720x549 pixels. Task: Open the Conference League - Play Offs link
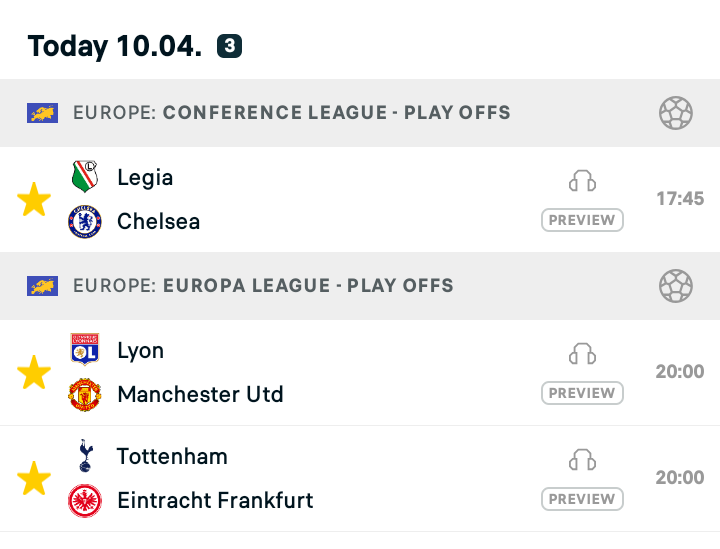pyautogui.click(x=337, y=113)
